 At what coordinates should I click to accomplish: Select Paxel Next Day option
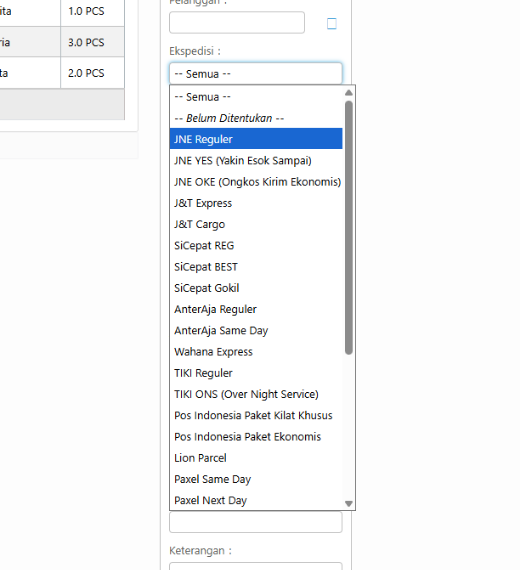coord(256,500)
